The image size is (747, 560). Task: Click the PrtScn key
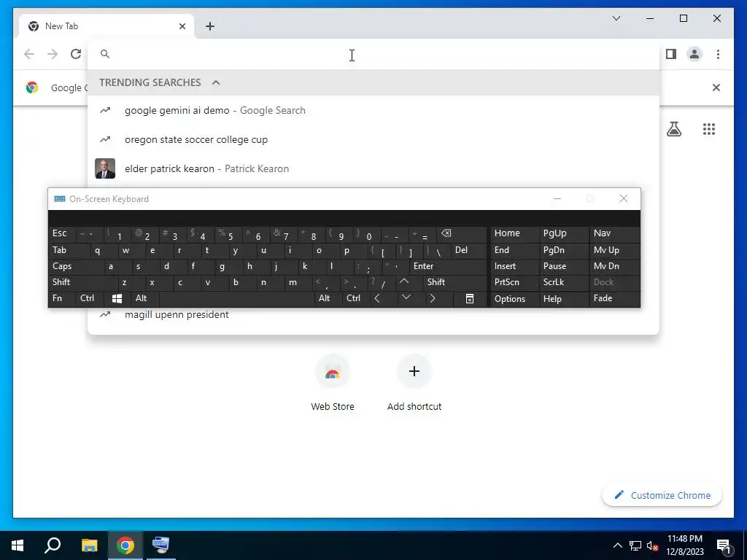click(x=514, y=282)
